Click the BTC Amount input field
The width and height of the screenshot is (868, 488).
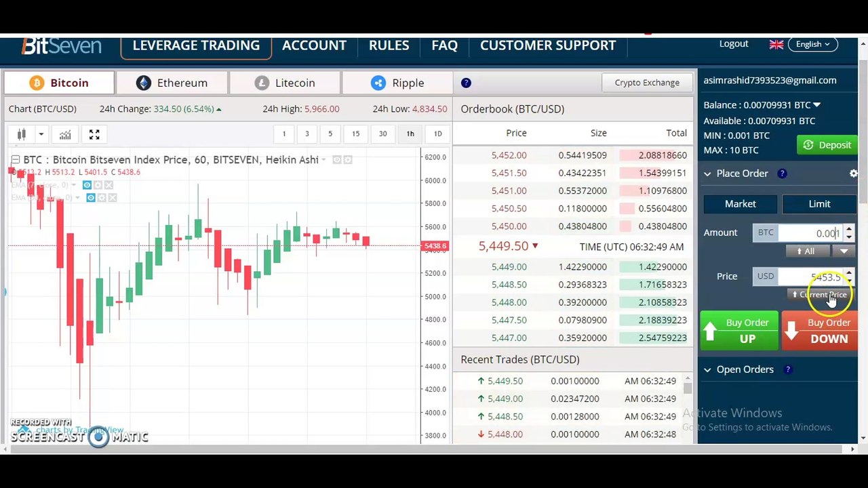coord(810,233)
